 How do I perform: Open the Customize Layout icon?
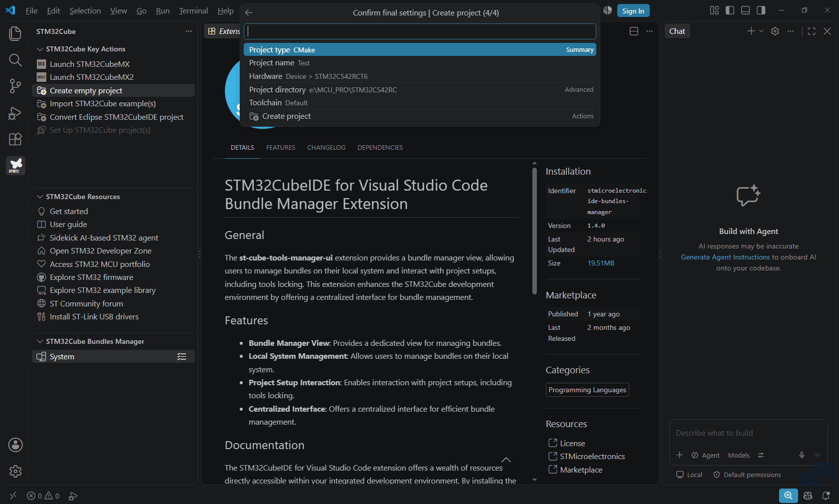714,10
